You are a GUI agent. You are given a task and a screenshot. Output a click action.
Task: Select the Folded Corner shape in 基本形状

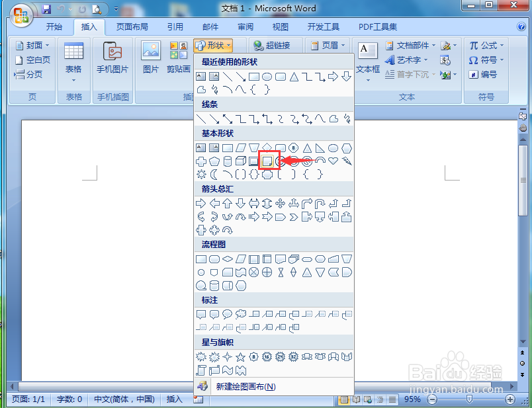tap(267, 161)
